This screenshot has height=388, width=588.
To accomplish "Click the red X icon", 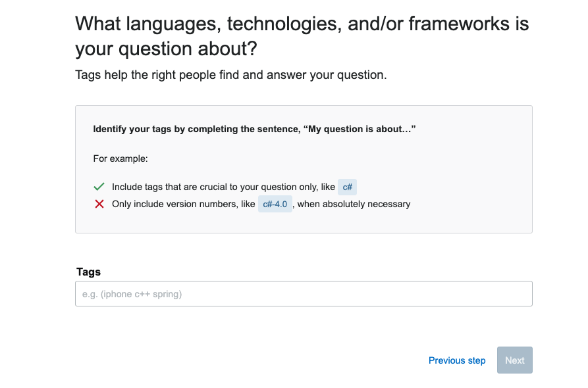I will (x=99, y=204).
